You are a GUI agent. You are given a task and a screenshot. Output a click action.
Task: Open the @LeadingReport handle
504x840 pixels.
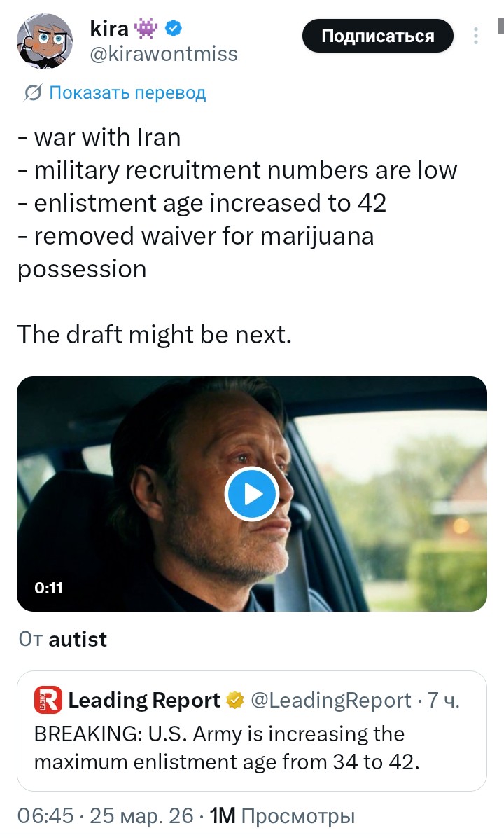point(330,700)
